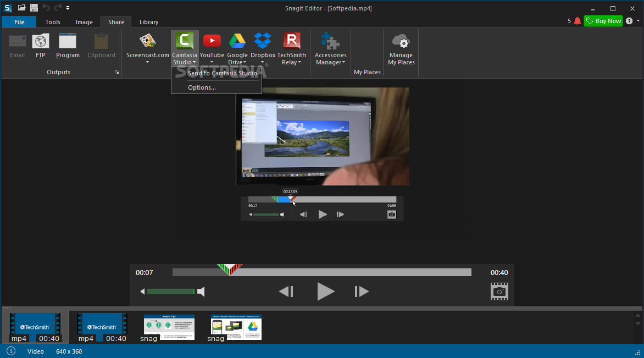Click the 640 x 360 dimensions text

(69, 351)
